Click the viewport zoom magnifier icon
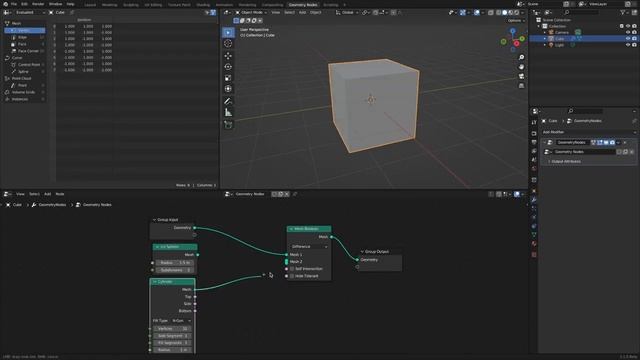640x360 pixels. [521, 57]
